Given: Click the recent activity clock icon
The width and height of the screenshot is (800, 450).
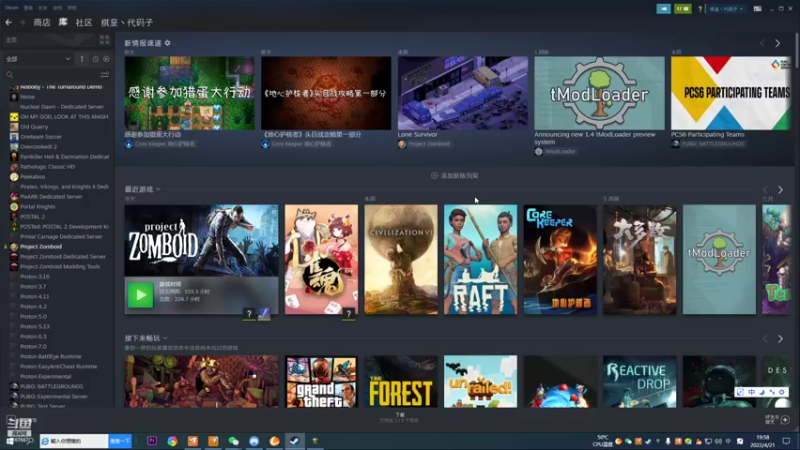Looking at the screenshot, I should pyautogui.click(x=95, y=59).
